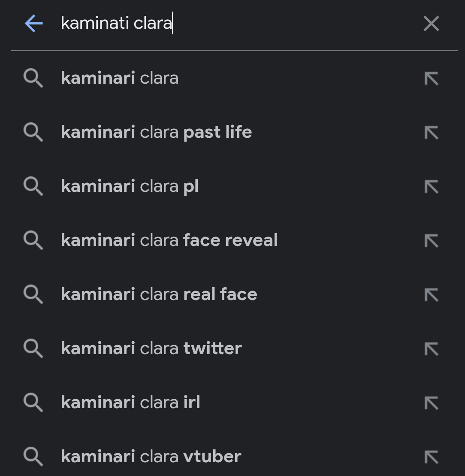Use the fill arrow for 'face reveal'

coord(431,240)
